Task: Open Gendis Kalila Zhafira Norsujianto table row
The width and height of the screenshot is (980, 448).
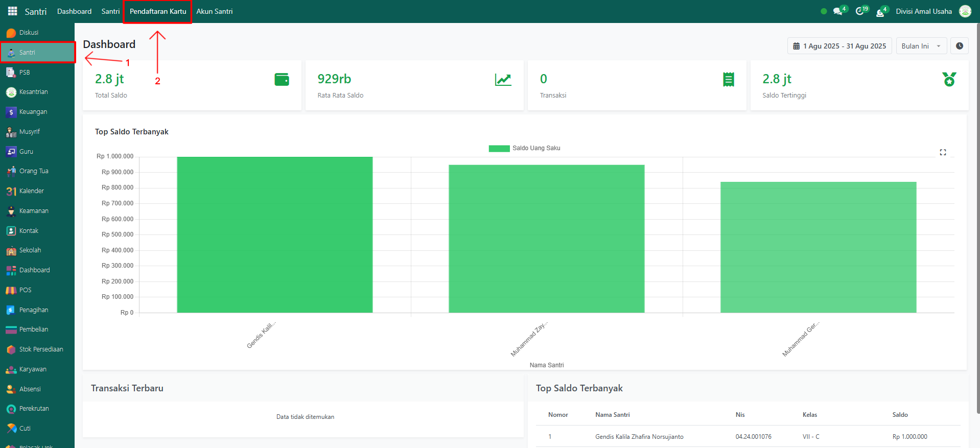Action: 639,437
